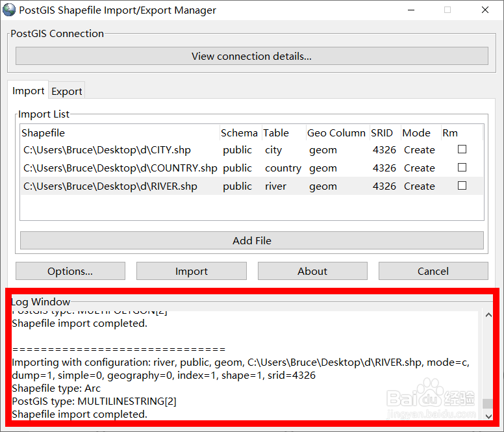Check the Rm box for CITY.shp
504x432 pixels.
[x=462, y=149]
